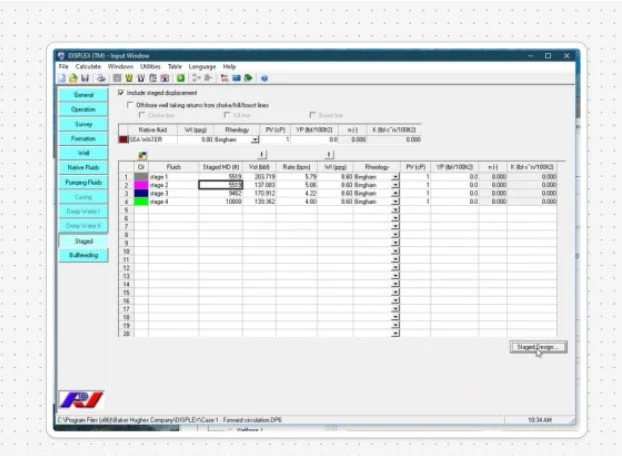Click the Print toolbar icon
This screenshot has width=622, height=456.
click(102, 78)
